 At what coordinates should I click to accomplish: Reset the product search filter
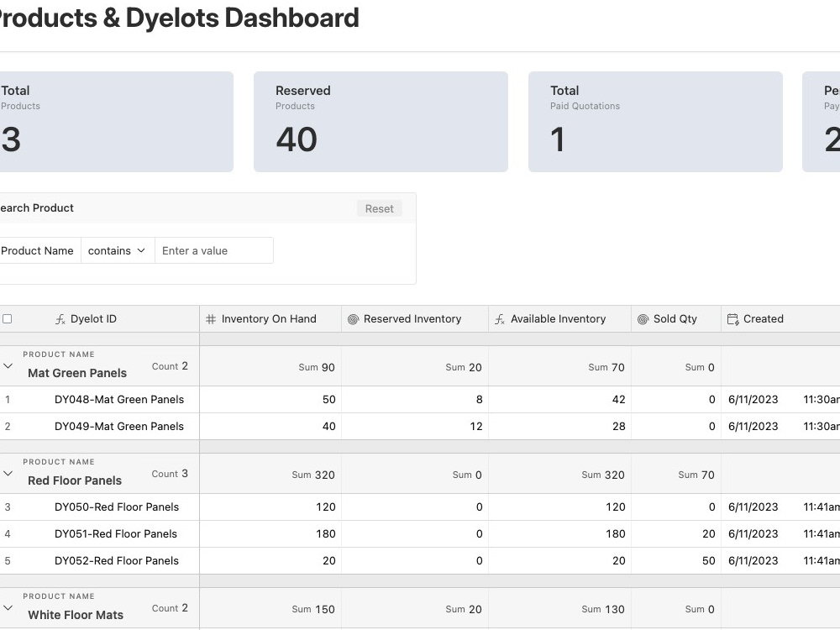[380, 209]
